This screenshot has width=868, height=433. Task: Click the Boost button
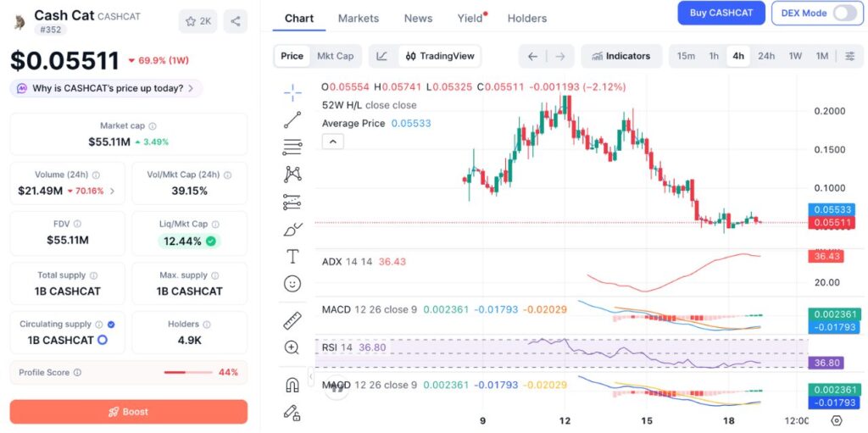point(129,412)
